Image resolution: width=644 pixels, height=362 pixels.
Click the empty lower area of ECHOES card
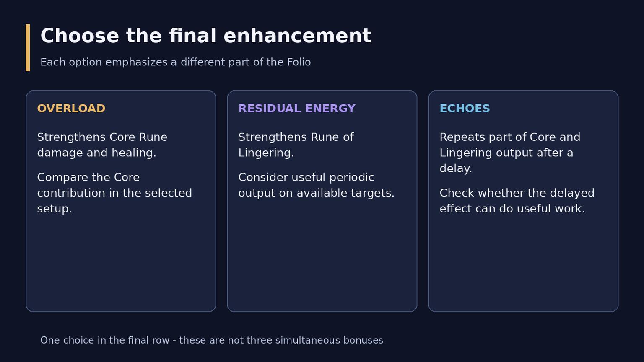523,264
